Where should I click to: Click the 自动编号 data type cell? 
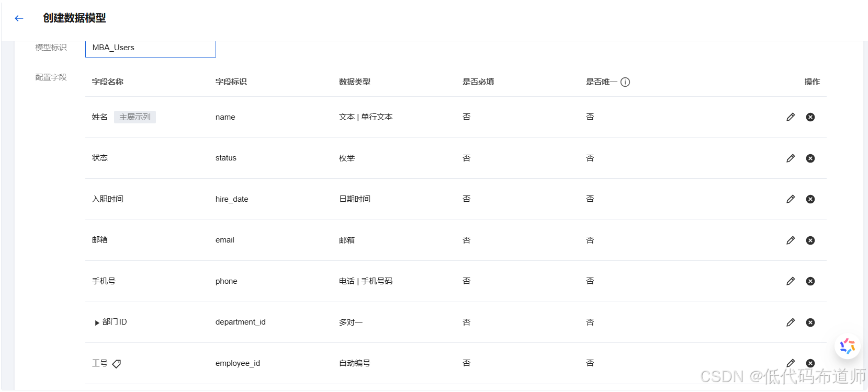(x=355, y=363)
